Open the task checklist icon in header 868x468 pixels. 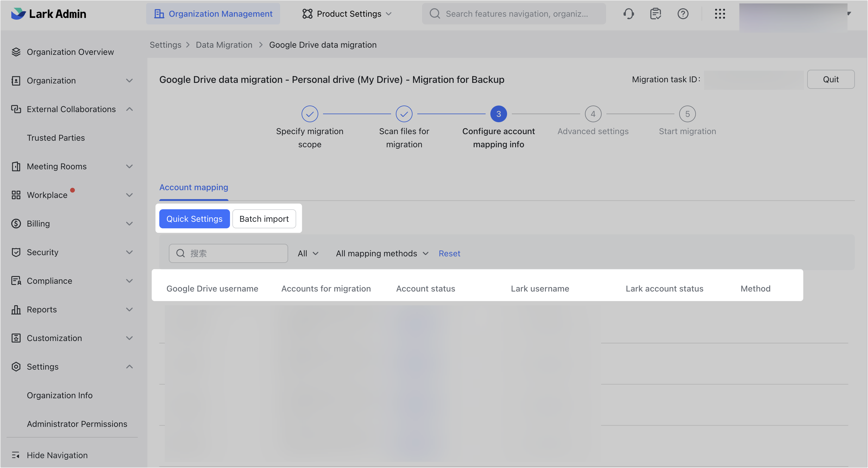pos(655,14)
